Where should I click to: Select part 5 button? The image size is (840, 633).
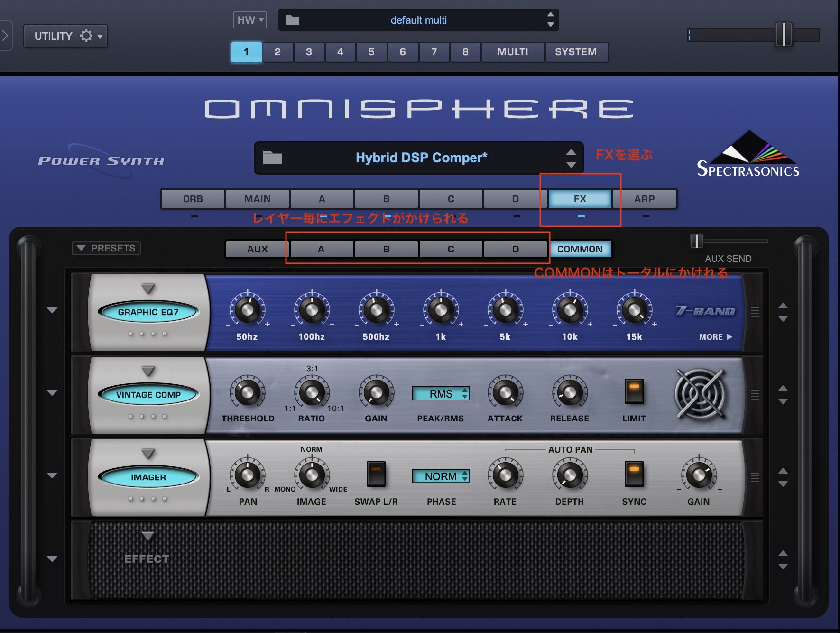[x=371, y=52]
